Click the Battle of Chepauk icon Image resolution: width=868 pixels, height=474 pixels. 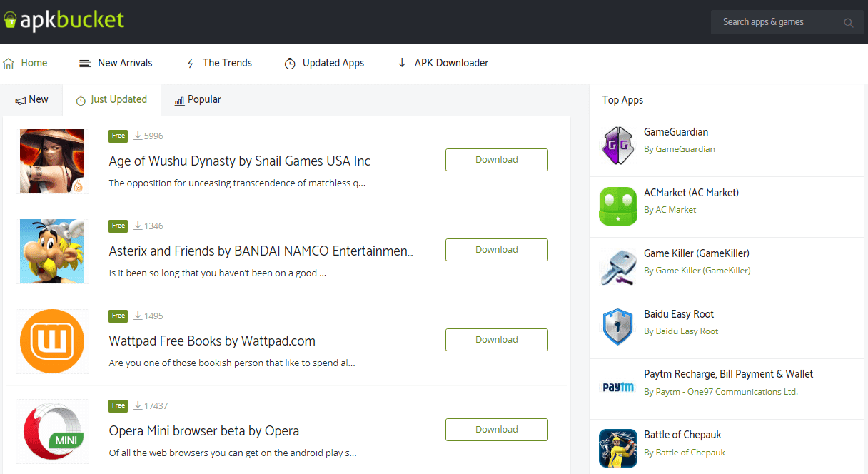pos(618,448)
